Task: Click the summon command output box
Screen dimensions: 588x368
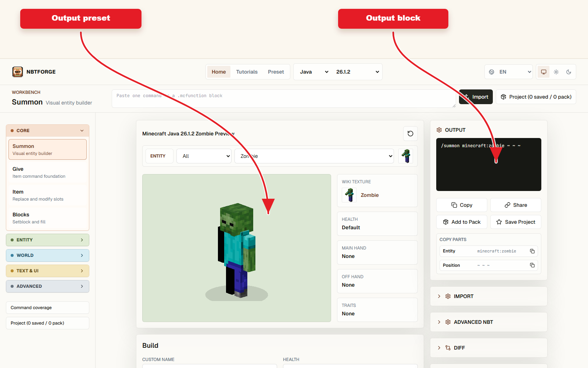Action: pos(488,164)
